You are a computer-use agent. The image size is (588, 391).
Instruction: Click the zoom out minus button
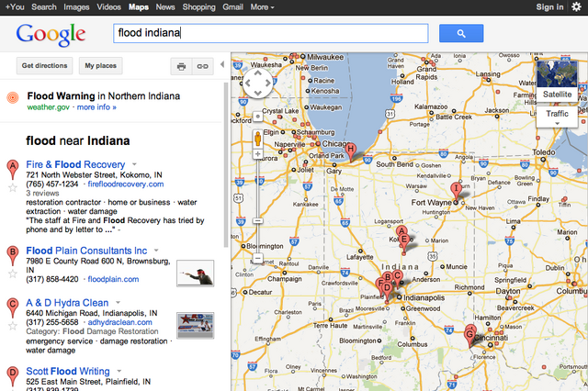click(257, 258)
